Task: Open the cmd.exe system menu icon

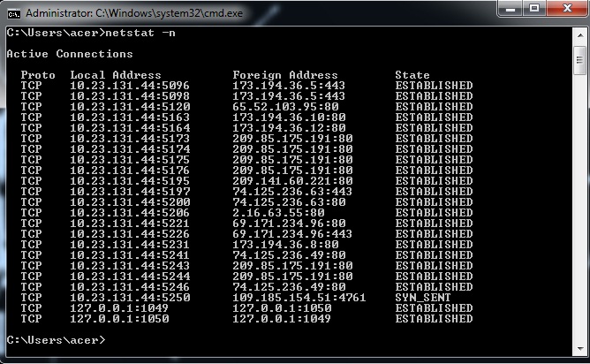Action: [13, 13]
